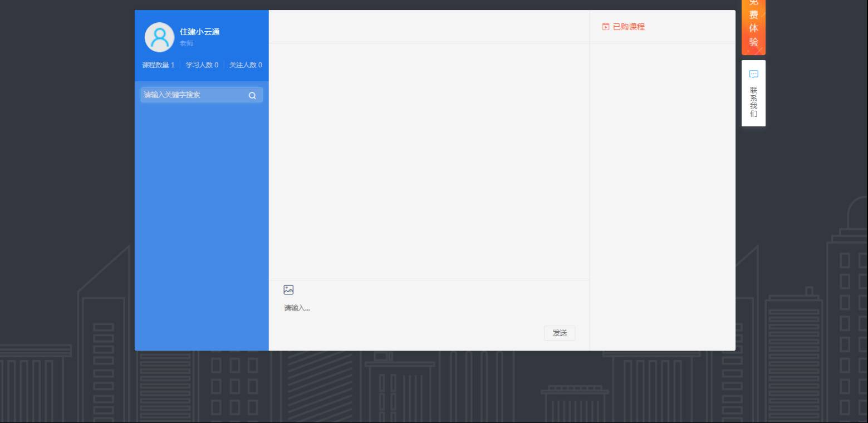The width and height of the screenshot is (868, 423).
Task: Click the empty contact list below search
Action: [x=202, y=223]
